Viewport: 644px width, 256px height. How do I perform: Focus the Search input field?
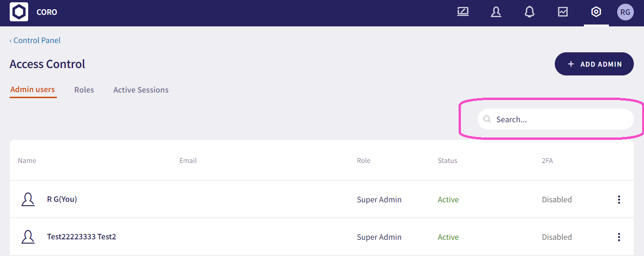click(x=559, y=119)
